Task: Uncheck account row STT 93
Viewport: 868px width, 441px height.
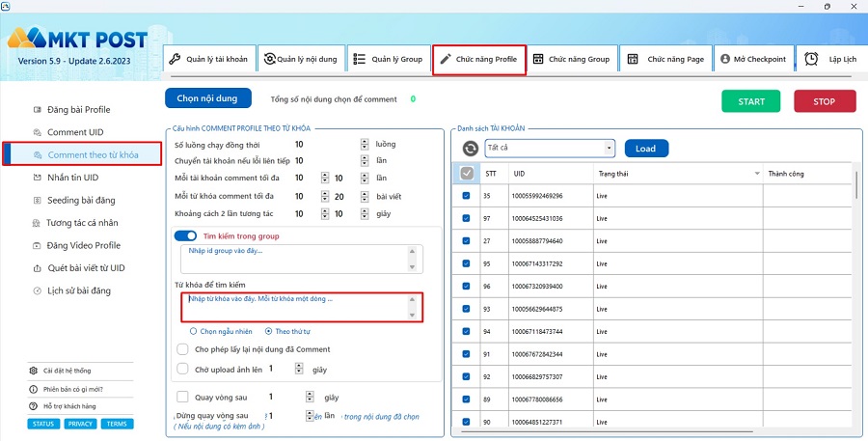Action: point(466,309)
